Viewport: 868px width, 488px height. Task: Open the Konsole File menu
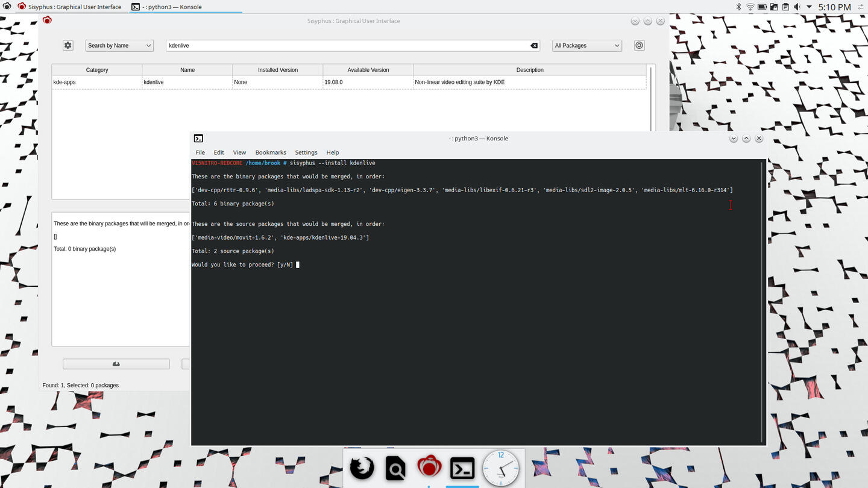pyautogui.click(x=200, y=152)
